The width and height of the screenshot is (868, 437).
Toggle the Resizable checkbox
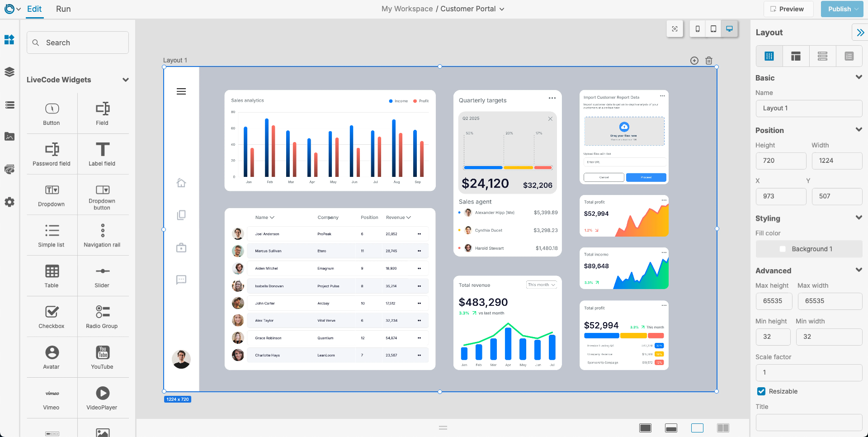coord(761,391)
